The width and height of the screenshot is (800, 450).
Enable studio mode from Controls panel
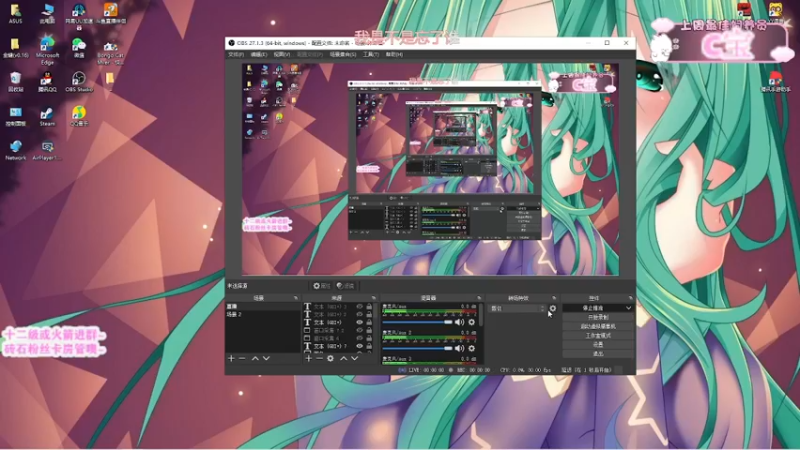(x=598, y=336)
